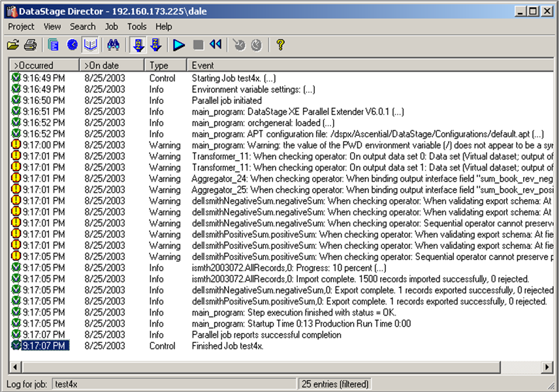
Task: Click the Run job play icon
Action: pyautogui.click(x=179, y=45)
